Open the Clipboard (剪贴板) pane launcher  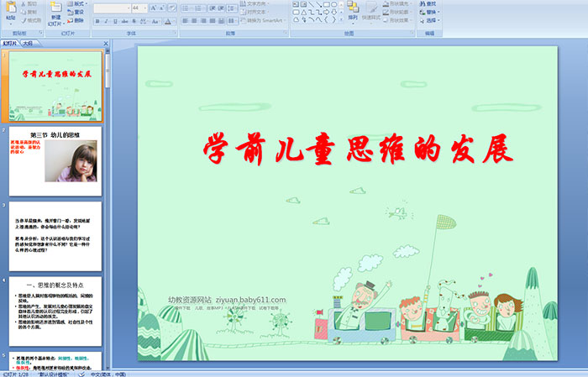coord(41,34)
